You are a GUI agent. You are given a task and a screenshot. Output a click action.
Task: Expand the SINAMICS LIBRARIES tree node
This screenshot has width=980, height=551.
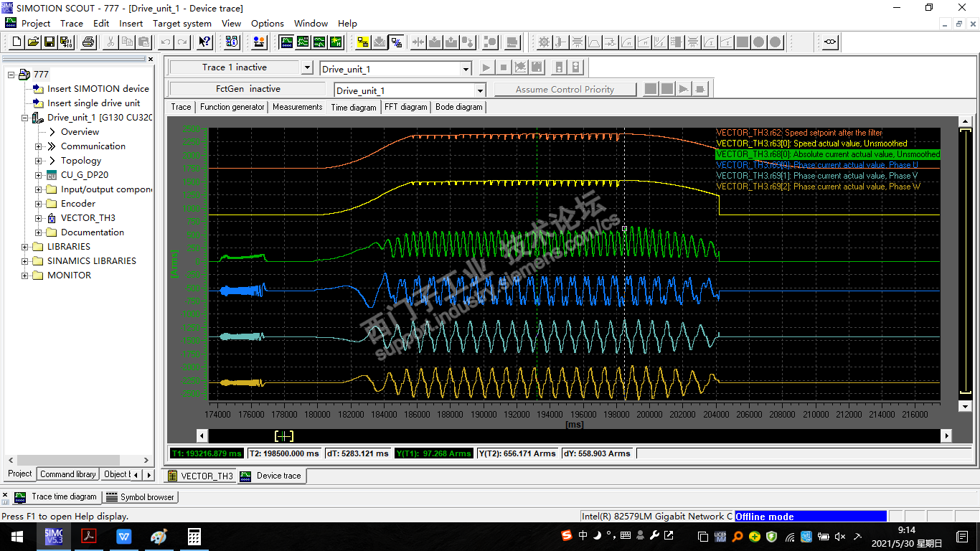26,261
